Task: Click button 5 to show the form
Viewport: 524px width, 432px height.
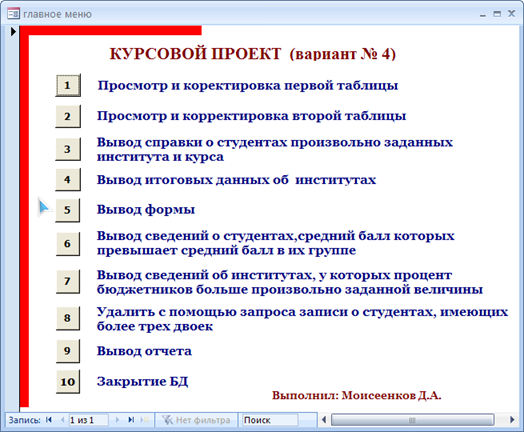Action: pyautogui.click(x=68, y=210)
